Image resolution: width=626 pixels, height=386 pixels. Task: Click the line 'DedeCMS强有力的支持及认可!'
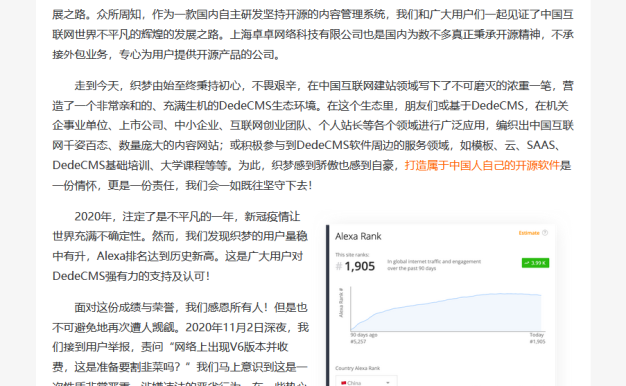[131, 276]
